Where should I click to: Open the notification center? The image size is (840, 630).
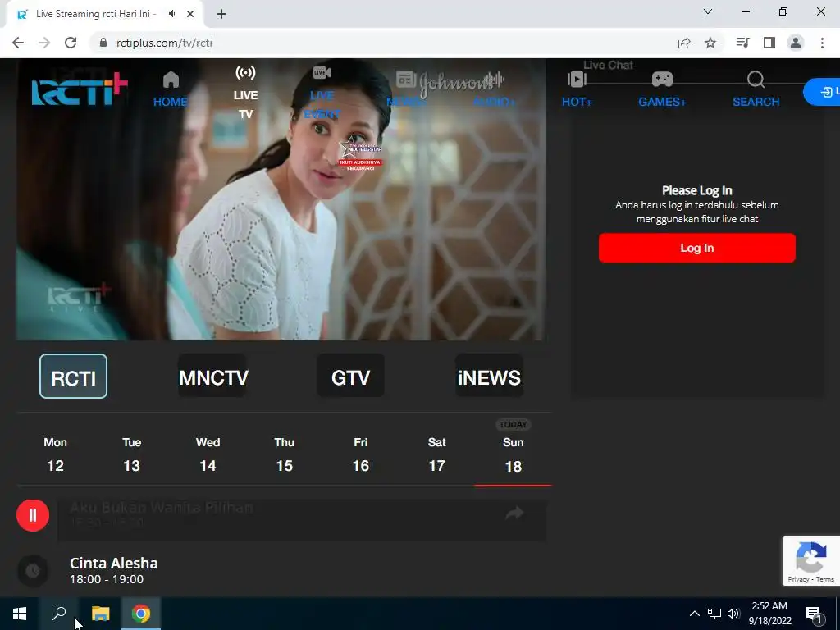coord(815,614)
